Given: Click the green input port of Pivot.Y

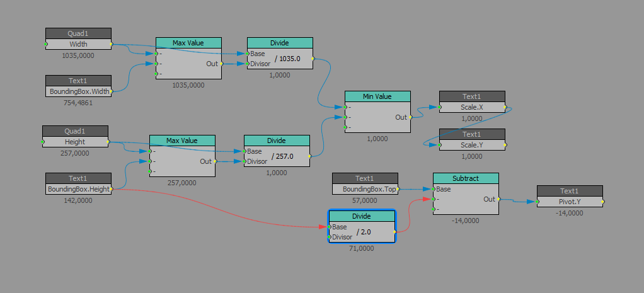Looking at the screenshot, I should coord(538,202).
